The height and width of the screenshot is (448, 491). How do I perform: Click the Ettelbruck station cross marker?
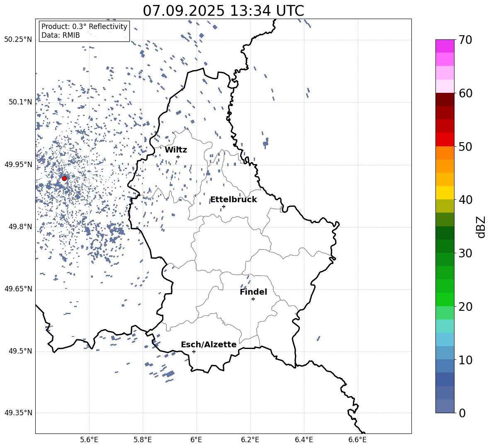[224, 206]
